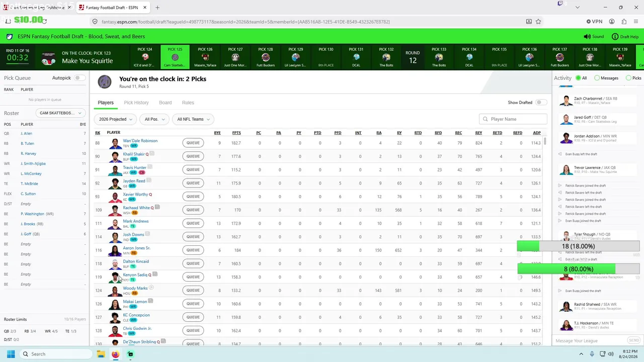
Task: Open the Windows Start menu
Action: pos(11,354)
